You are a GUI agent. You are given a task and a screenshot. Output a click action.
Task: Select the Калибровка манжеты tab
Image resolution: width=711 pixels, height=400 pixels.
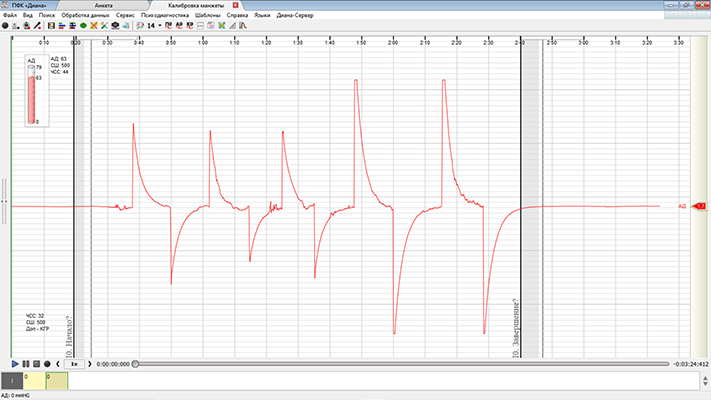pos(196,5)
